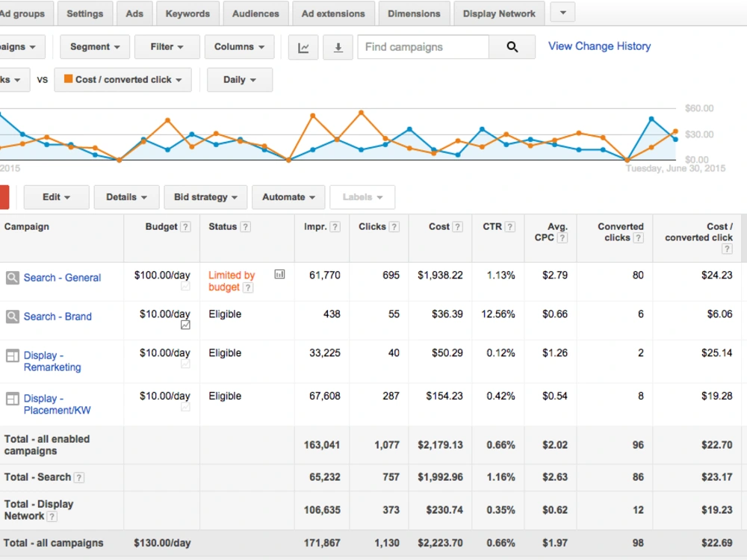747x560 pixels.
Task: Click the budget chart icon for Search - Brand
Action: 185,326
